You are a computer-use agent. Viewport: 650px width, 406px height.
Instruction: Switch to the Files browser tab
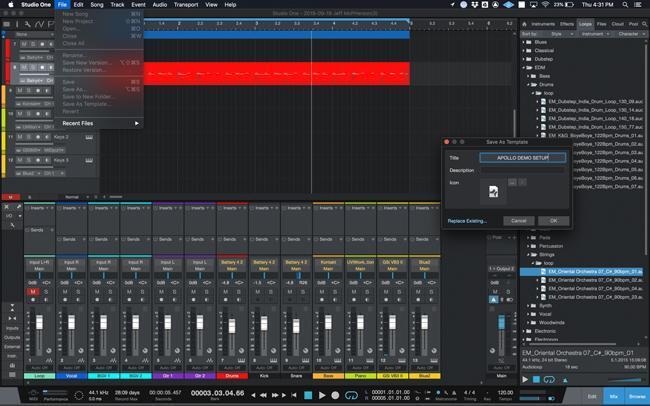click(x=601, y=24)
